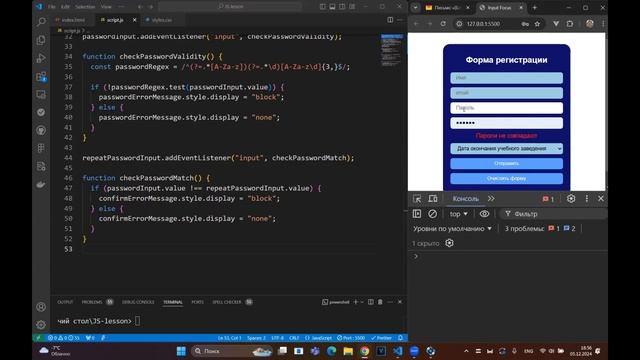This screenshot has height=360, width=640.
Task: Open the Explorer view in VS Code activity bar
Action: [41, 40]
